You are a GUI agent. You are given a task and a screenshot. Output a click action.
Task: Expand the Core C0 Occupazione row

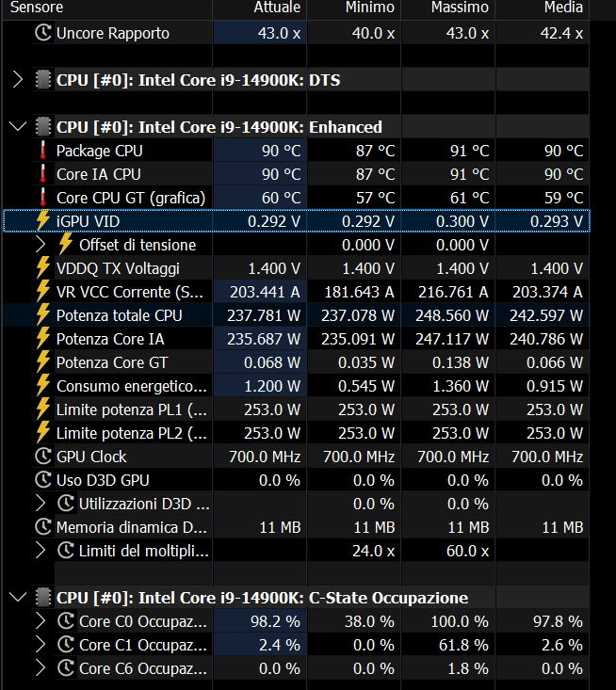pyautogui.click(x=41, y=621)
